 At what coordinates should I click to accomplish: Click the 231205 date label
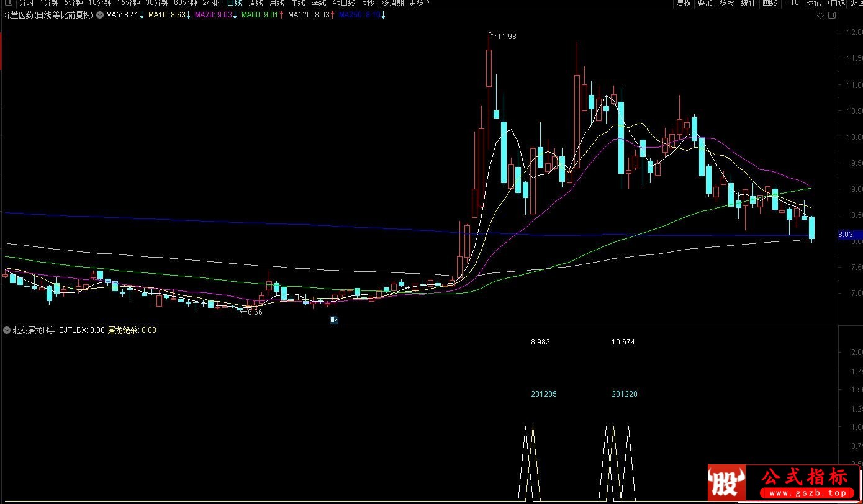click(544, 394)
